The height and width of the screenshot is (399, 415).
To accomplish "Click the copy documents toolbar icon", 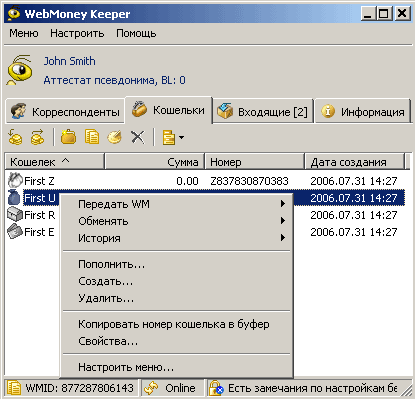I will coord(92,137).
